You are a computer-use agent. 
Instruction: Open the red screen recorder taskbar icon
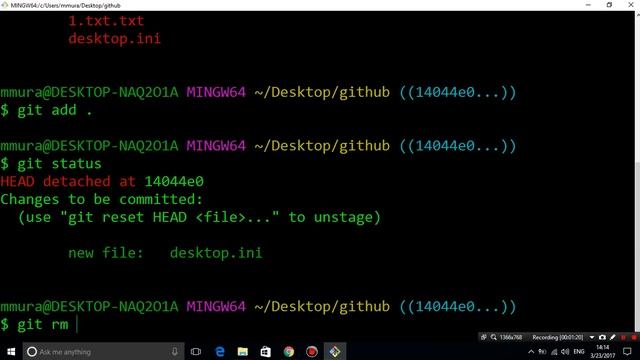[x=312, y=351]
